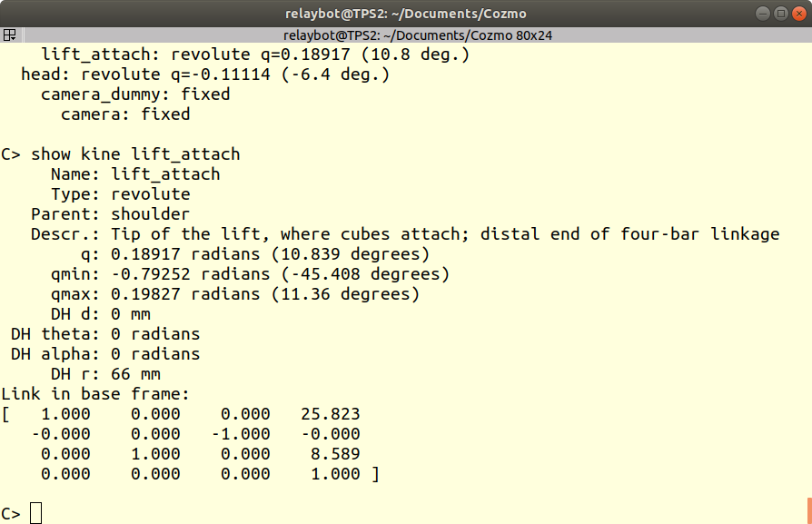Click the 'camera: fixed' line
Screen dimensions: 812x524
pyautogui.click(x=125, y=114)
